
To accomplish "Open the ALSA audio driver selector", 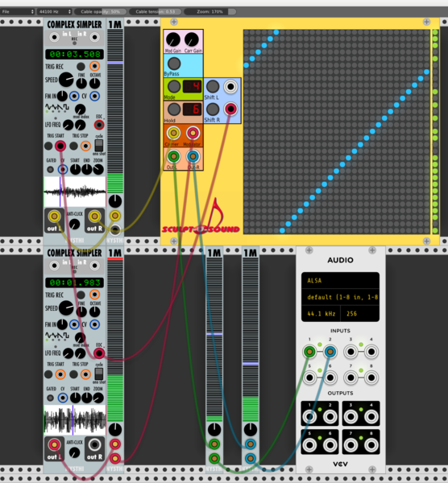I will tap(340, 280).
